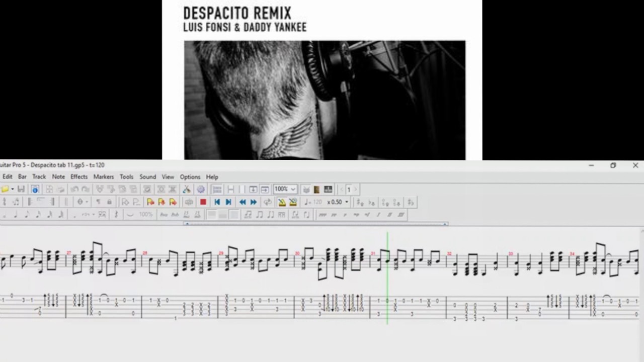Toggle the count-in metronome icon
The height and width of the screenshot is (362, 644).
[x=293, y=202]
